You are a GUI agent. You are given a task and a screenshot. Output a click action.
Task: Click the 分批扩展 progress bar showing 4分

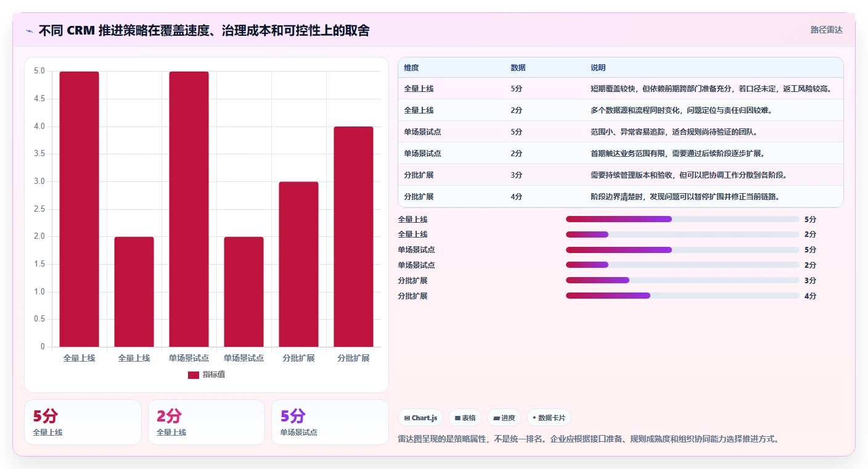click(682, 296)
